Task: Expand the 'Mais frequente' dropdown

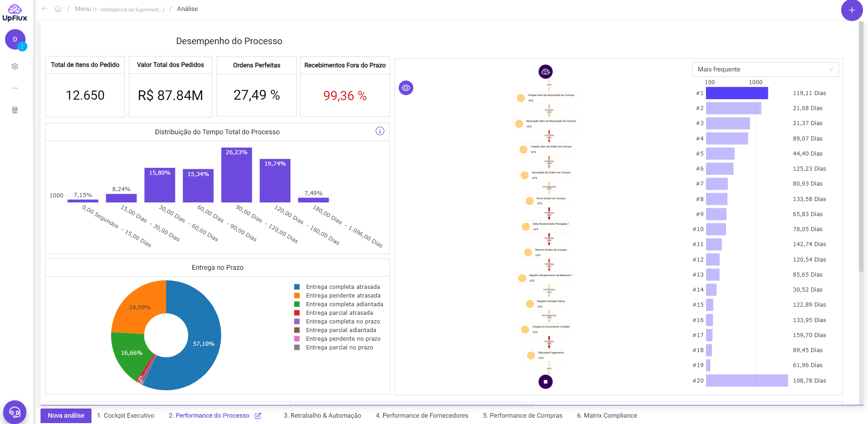Action: [x=765, y=69]
